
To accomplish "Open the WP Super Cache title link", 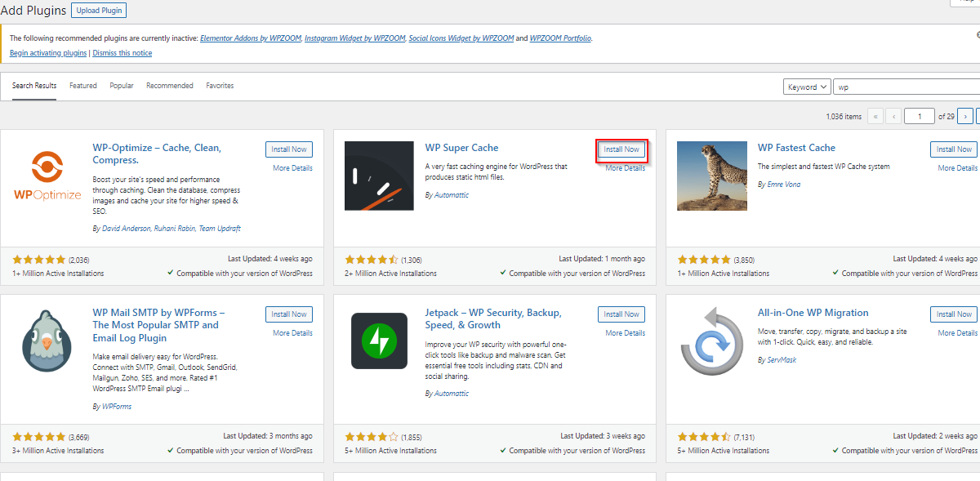I will pyautogui.click(x=461, y=148).
